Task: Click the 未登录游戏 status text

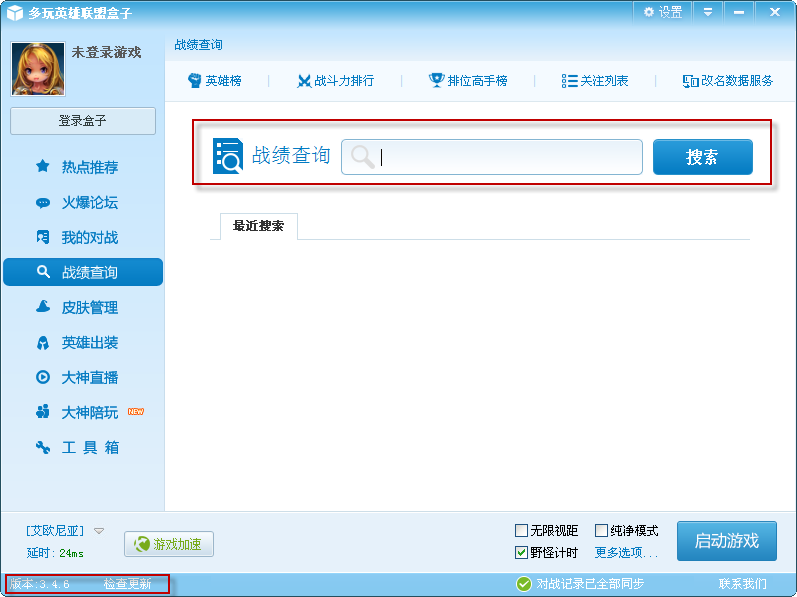Action: (106, 52)
